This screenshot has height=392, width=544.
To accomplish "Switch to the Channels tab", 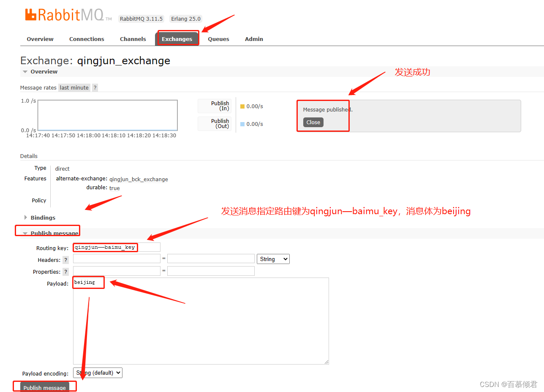I will [133, 39].
